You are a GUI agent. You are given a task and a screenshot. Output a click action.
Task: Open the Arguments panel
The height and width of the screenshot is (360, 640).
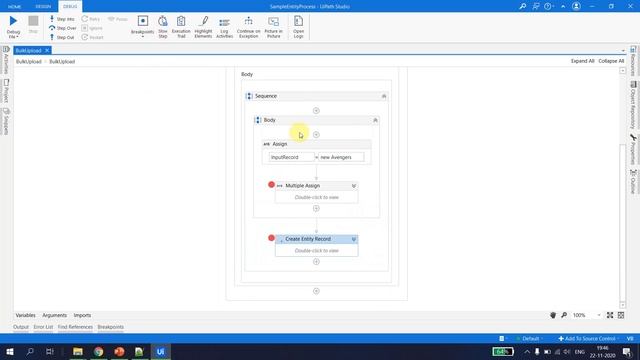(54, 316)
